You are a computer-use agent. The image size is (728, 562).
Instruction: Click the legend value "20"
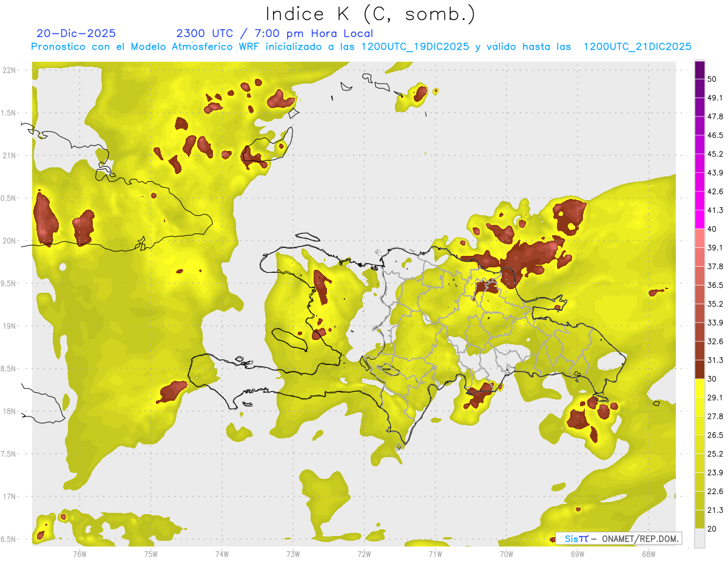coord(712,529)
